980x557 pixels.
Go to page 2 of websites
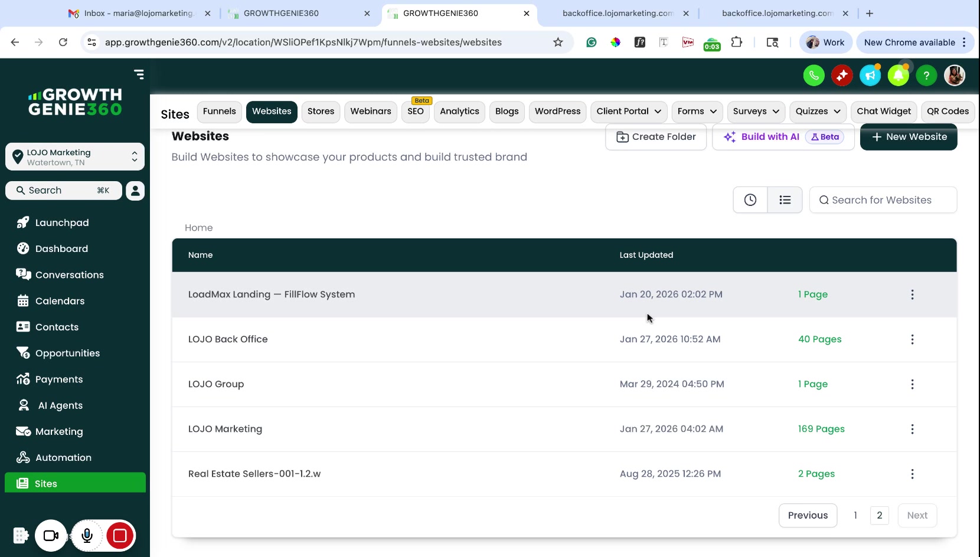(x=879, y=515)
